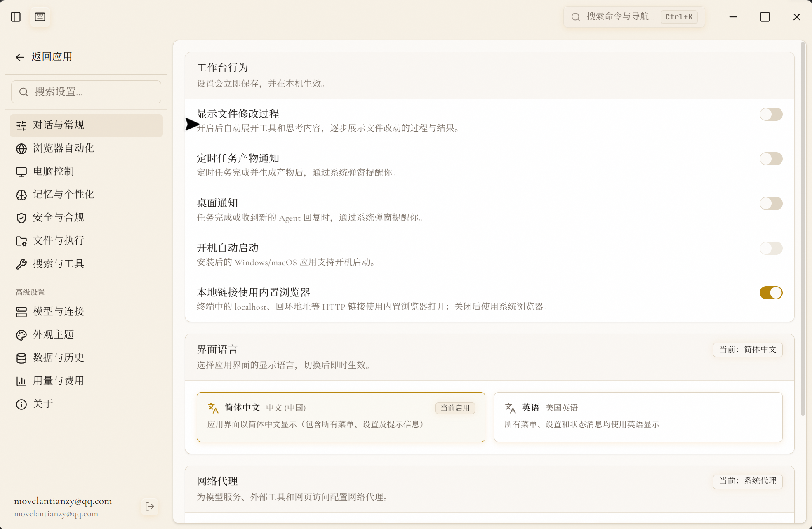
Task: Click the 当前: 系统代理 badge
Action: pos(748,481)
